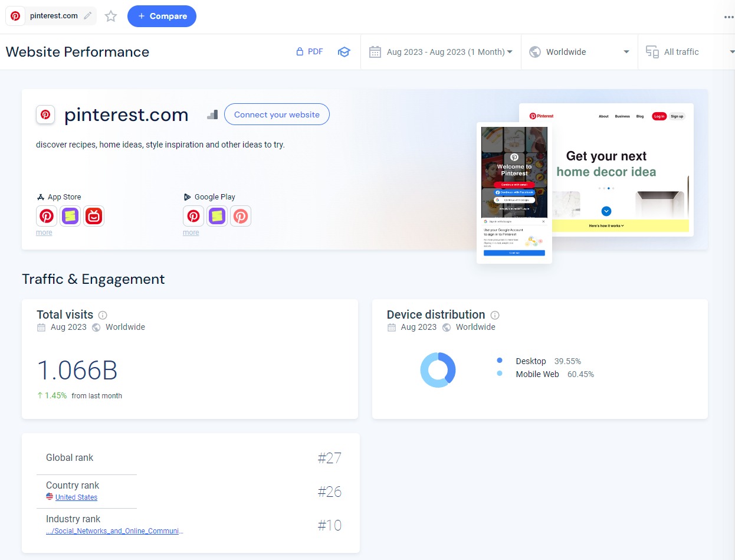Open the Aug 2023 date range dropdown
The height and width of the screenshot is (560, 735).
click(x=441, y=52)
